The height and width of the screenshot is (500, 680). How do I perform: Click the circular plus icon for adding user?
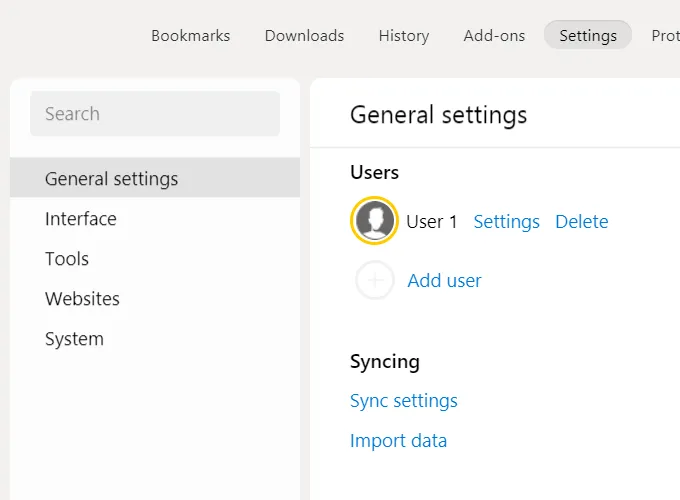(x=375, y=281)
